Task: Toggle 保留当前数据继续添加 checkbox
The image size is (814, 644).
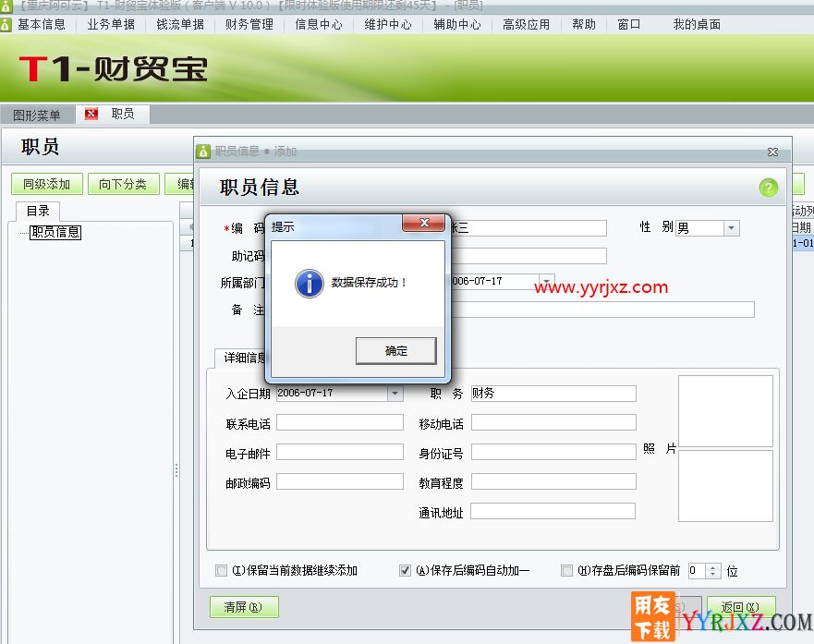Action: [221, 571]
